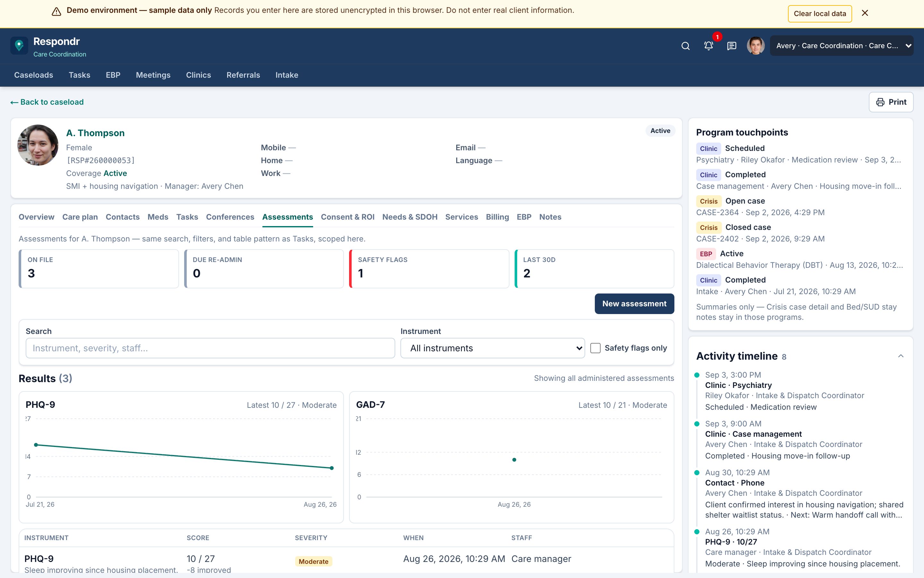Screen dimensions: 924x578
Task: Open the All instruments dropdown
Action: pos(492,348)
